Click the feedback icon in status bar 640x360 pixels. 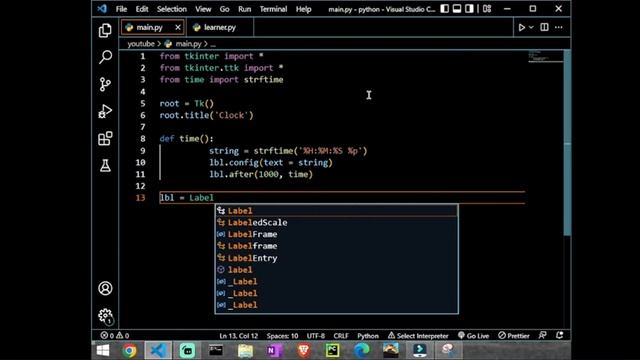coord(542,336)
